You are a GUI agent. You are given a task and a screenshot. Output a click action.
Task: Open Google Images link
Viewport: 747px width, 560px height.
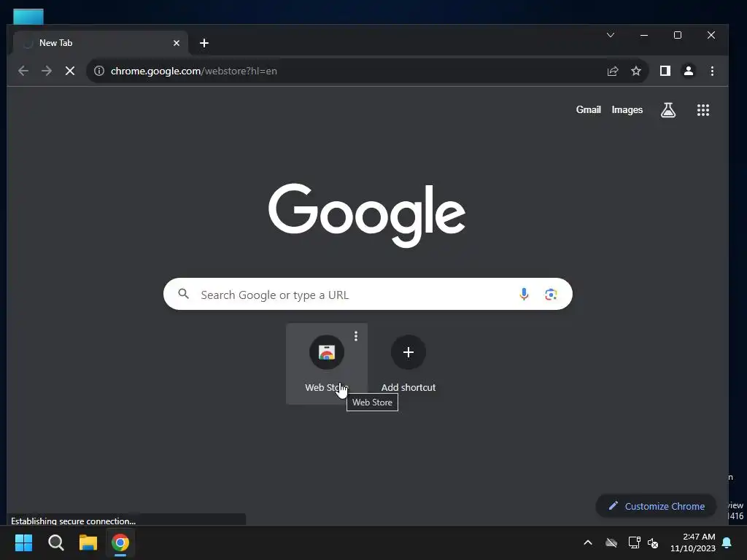point(627,109)
